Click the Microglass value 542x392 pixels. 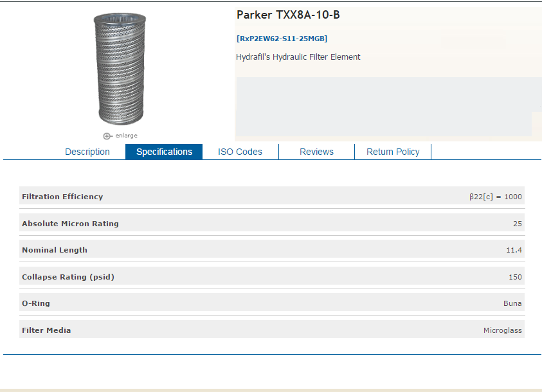503,330
